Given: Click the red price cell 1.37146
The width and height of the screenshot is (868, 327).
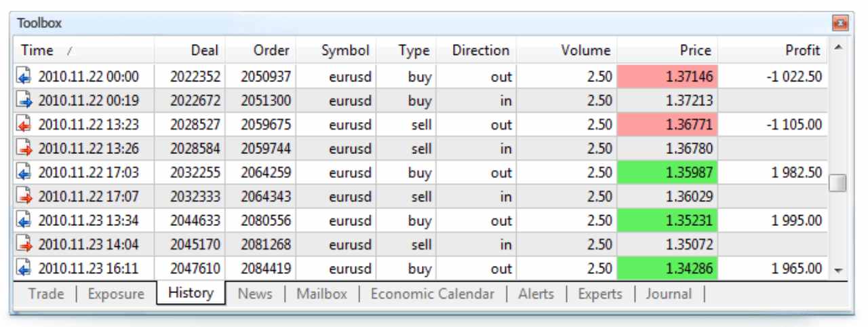Looking at the screenshot, I should pyautogui.click(x=667, y=77).
